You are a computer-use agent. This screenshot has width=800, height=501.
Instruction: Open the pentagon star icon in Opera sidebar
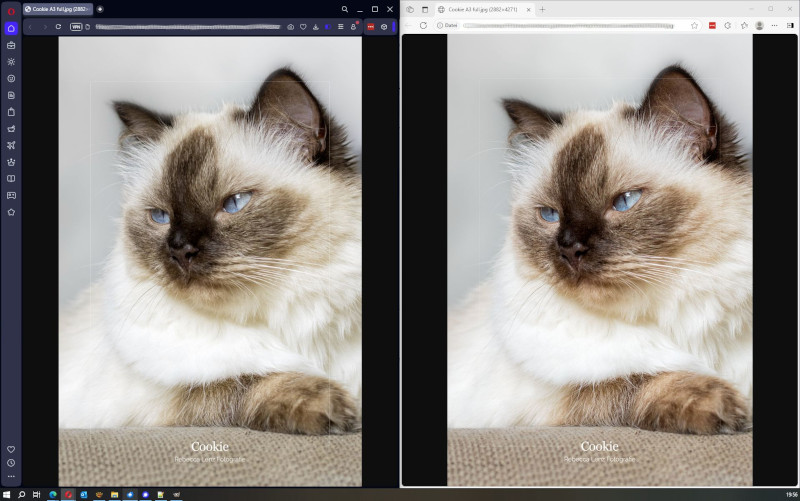click(x=11, y=212)
